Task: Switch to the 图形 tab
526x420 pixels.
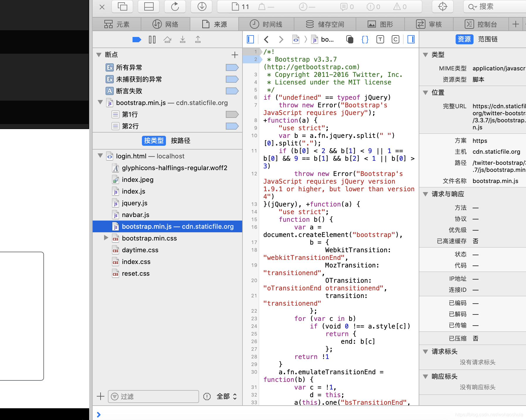Action: 380,24
